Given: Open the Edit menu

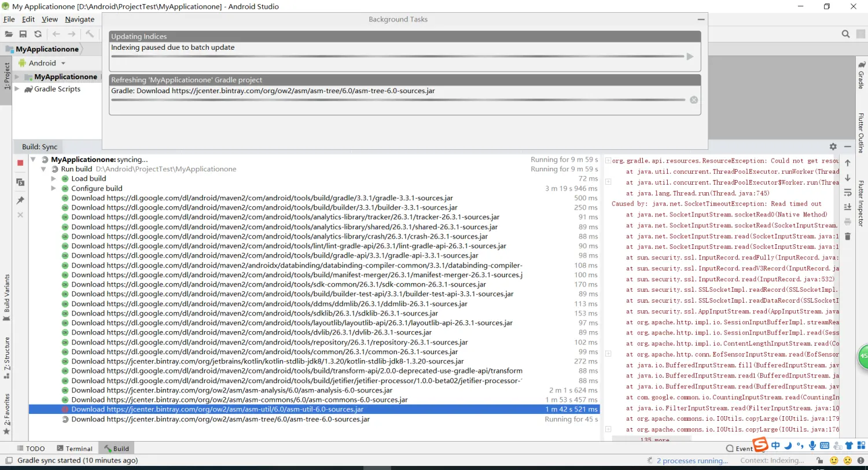Looking at the screenshot, I should click(28, 19).
